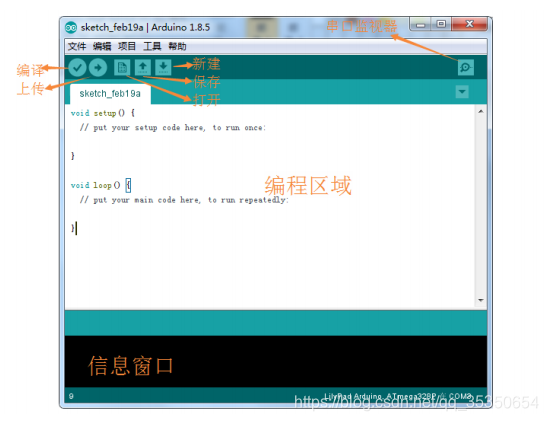Click the editor scrollbar up arrow
This screenshot has height=421, width=548.
coord(481,111)
